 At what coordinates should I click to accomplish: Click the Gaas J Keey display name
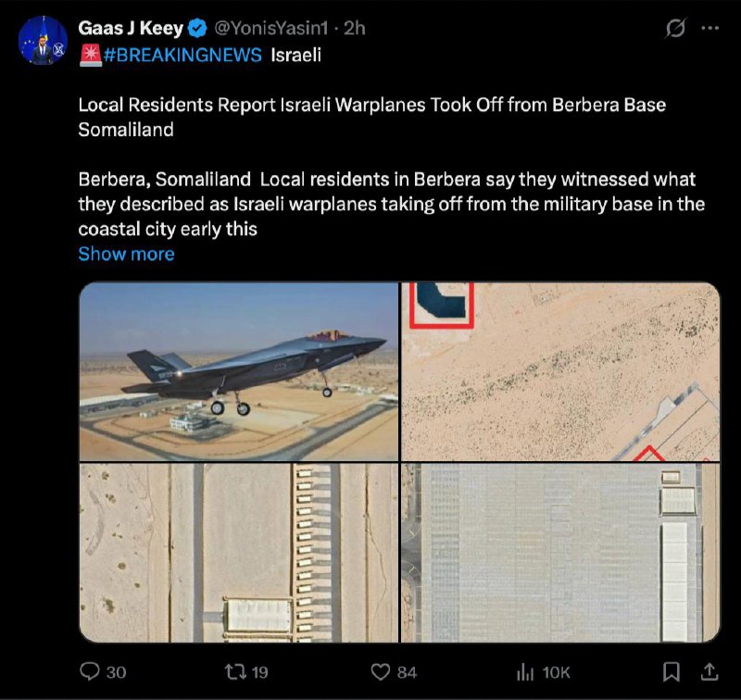pos(131,28)
